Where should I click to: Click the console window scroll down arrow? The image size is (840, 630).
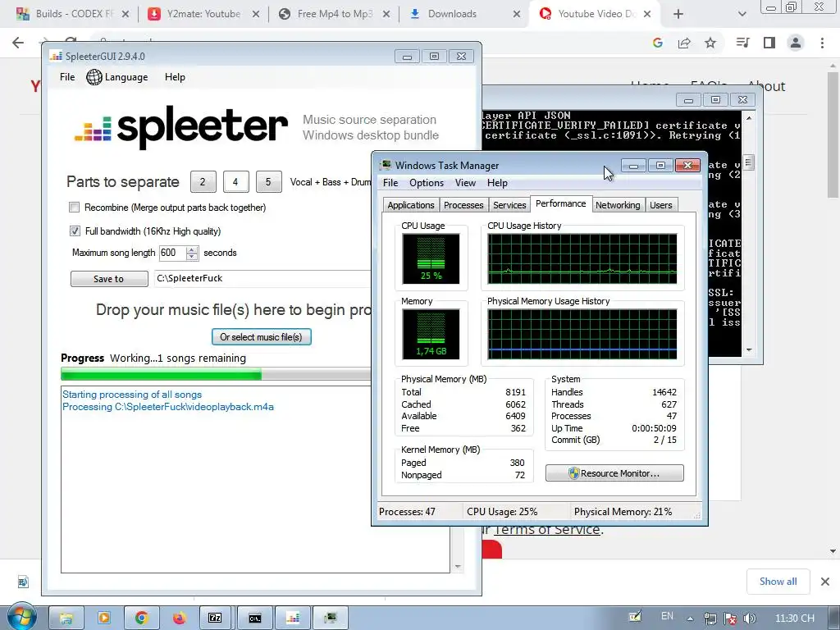tap(749, 349)
